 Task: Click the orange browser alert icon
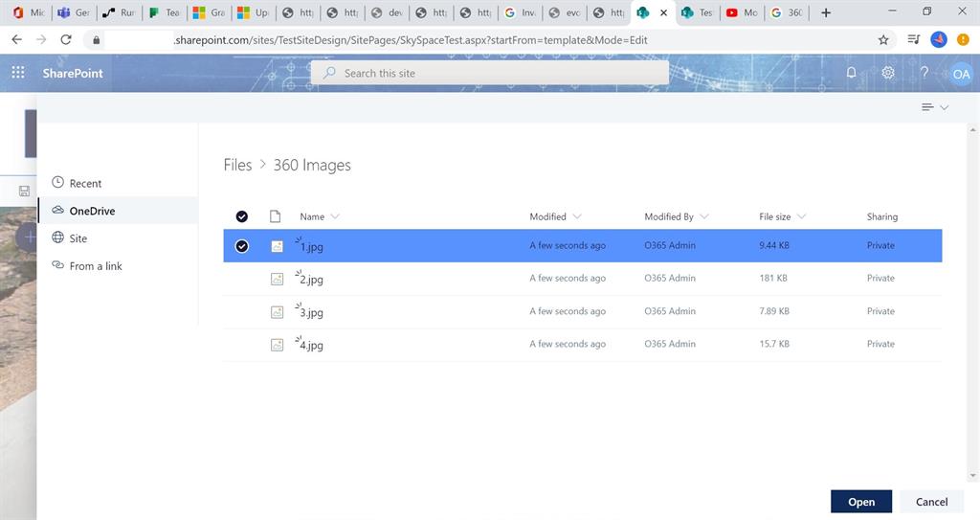[x=963, y=39]
